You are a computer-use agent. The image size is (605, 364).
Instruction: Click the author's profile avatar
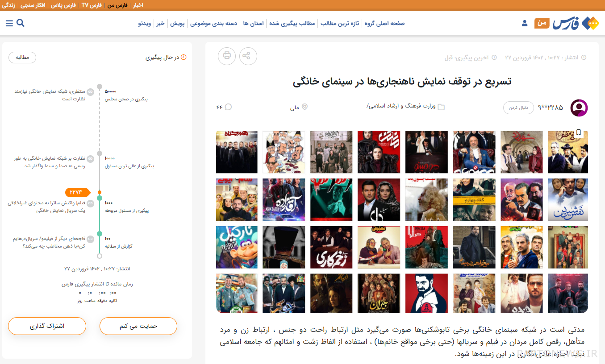click(579, 108)
